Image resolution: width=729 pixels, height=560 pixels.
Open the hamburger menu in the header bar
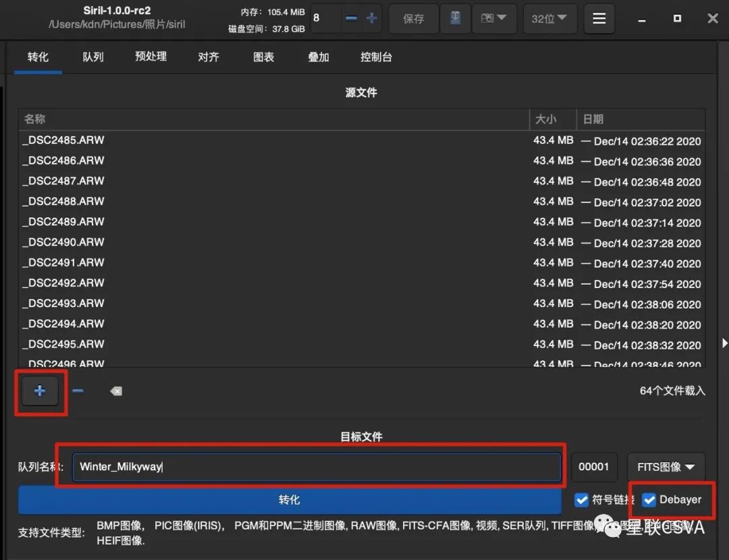coord(599,19)
